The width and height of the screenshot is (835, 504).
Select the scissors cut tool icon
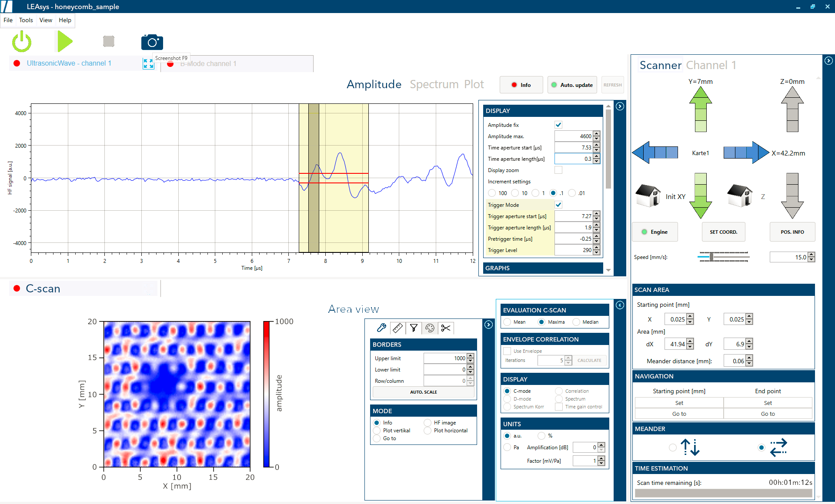tap(446, 328)
